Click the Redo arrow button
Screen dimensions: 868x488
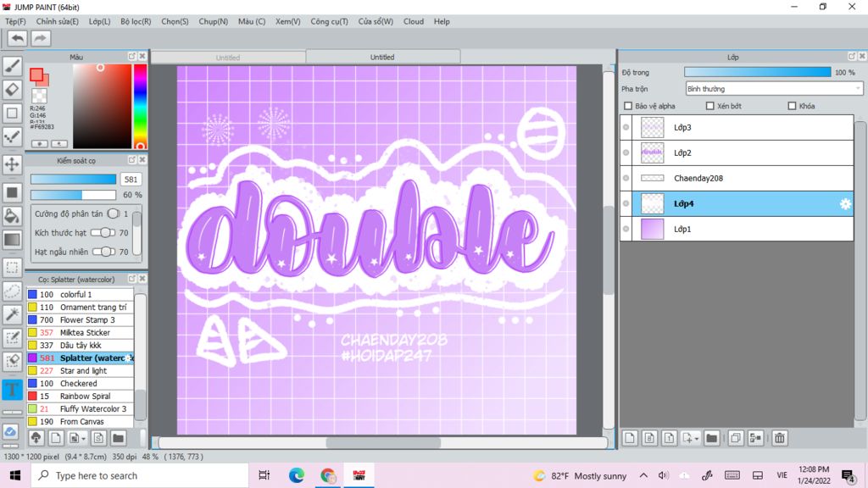[41, 38]
